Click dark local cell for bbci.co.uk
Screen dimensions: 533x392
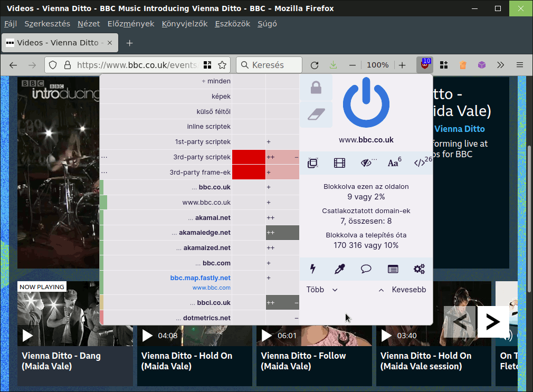pyautogui.click(x=282, y=303)
